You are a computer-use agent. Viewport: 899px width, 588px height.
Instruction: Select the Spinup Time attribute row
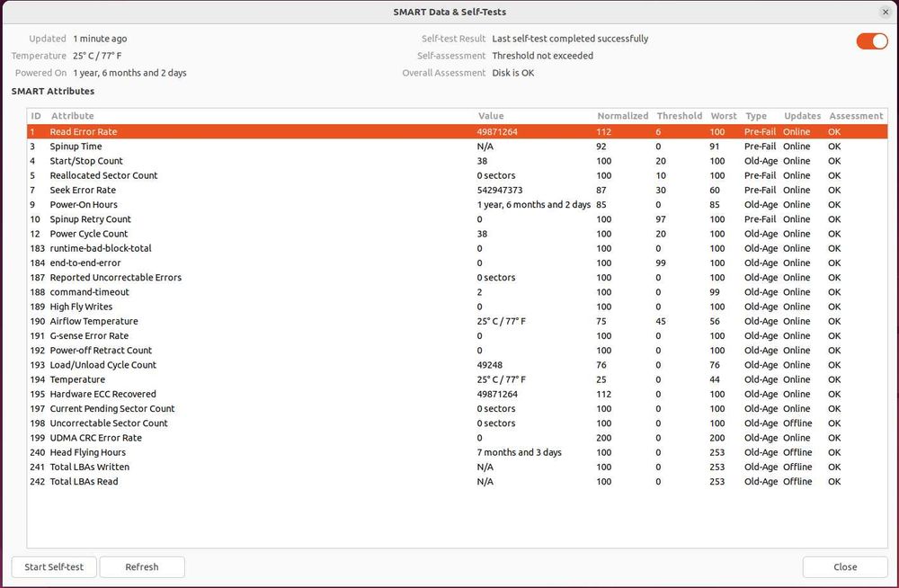coord(457,147)
